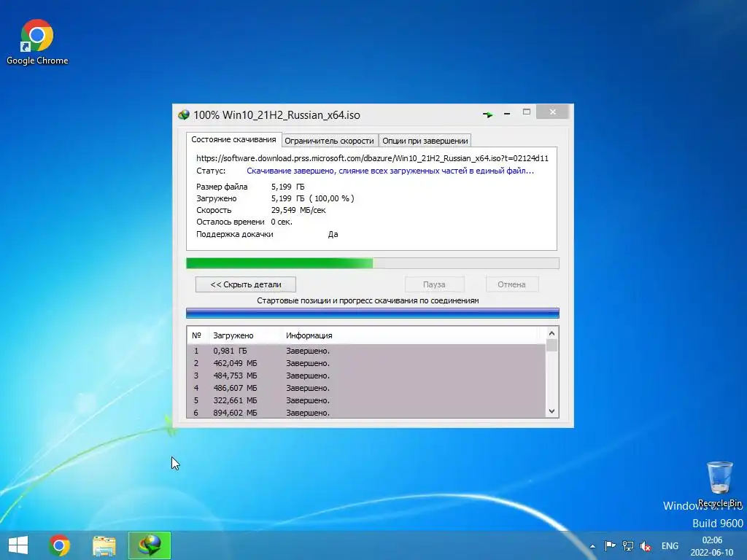Maximize the IDM download window
The width and height of the screenshot is (747, 560).
[x=527, y=112]
